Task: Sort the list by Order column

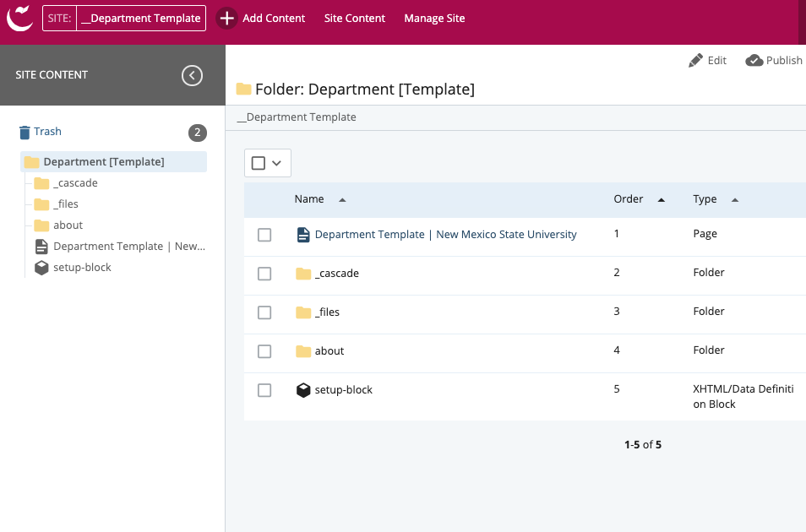Action: click(x=629, y=199)
